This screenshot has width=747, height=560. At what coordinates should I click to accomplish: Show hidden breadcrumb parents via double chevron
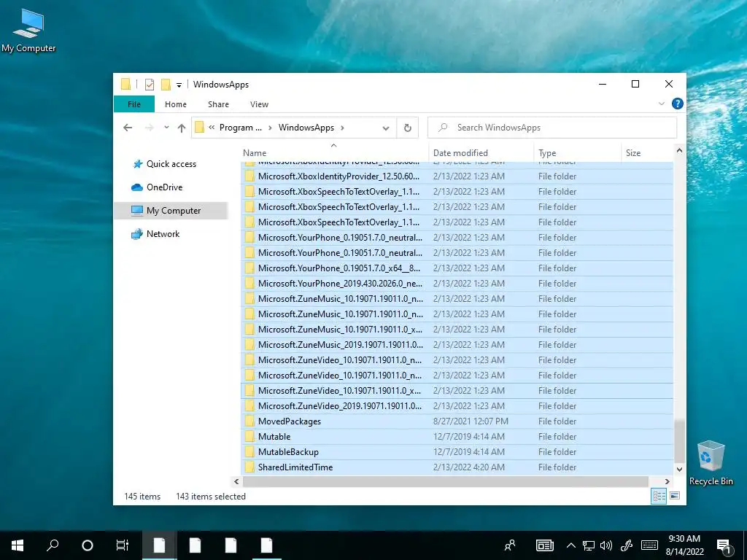coord(212,128)
